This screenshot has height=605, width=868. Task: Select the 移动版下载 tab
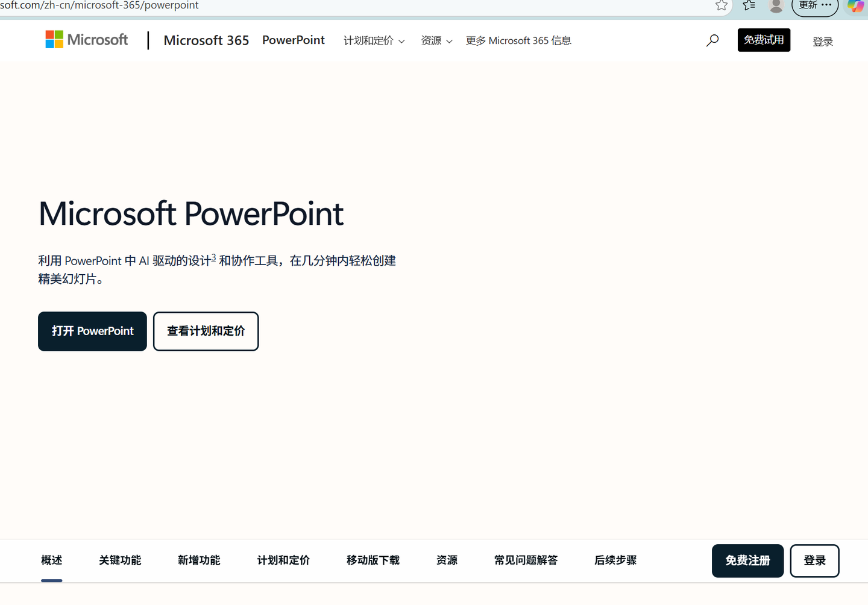(373, 560)
